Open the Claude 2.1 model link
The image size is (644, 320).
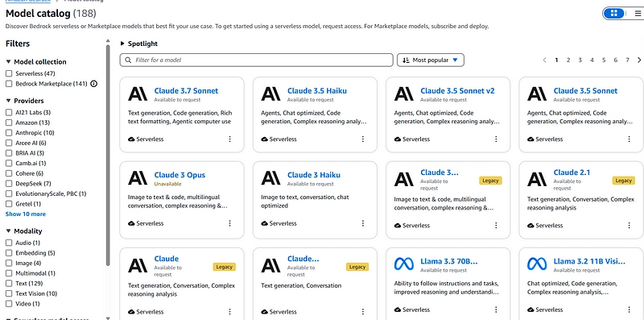[x=572, y=172]
